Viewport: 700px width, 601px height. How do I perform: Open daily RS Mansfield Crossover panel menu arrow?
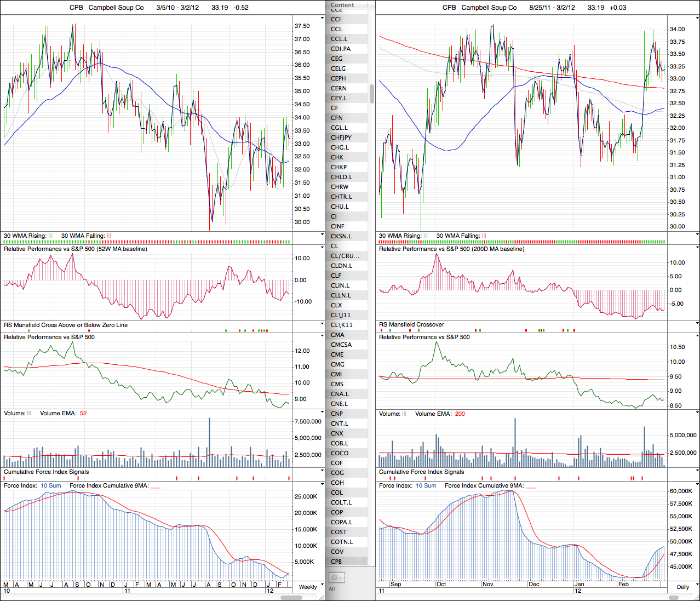click(x=697, y=324)
